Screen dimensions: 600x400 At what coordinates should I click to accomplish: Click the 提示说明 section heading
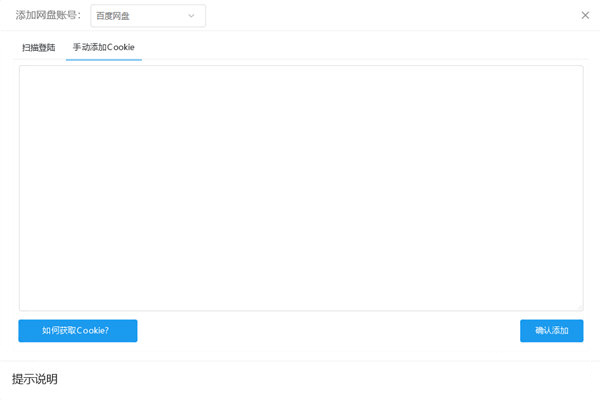[35, 379]
